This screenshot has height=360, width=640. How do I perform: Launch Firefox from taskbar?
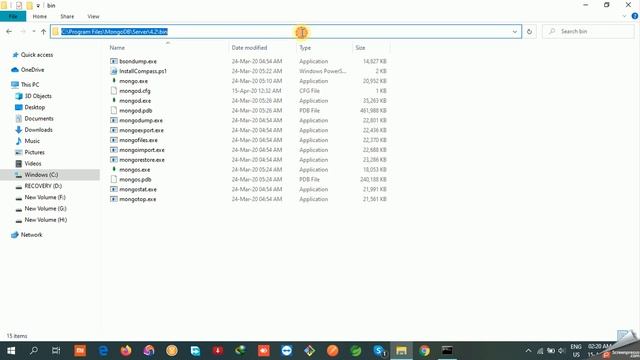pos(126,351)
